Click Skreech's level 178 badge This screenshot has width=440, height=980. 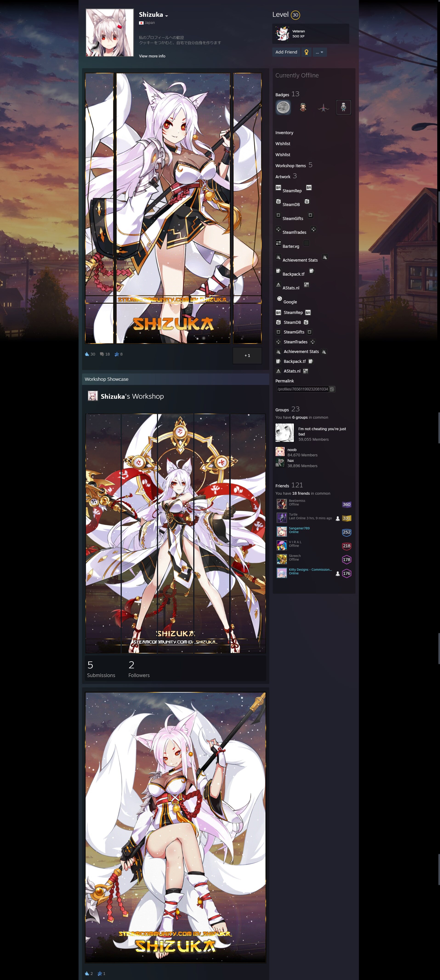346,560
